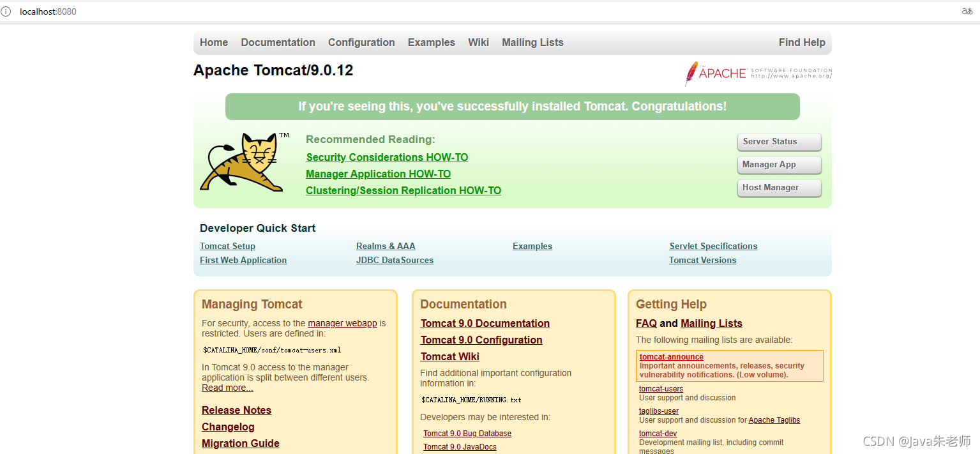The width and height of the screenshot is (980, 454).
Task: Click the Server Status button
Action: 779,142
